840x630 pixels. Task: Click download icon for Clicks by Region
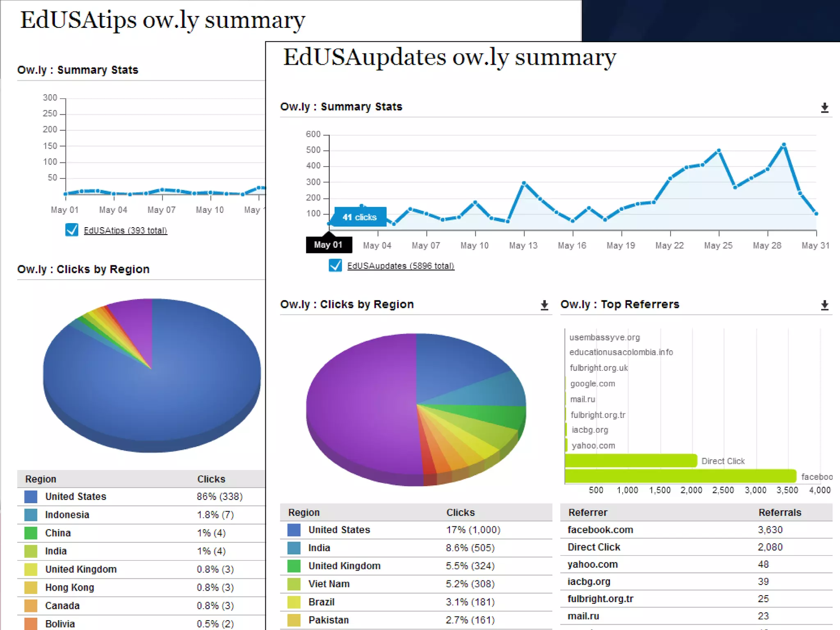(544, 305)
